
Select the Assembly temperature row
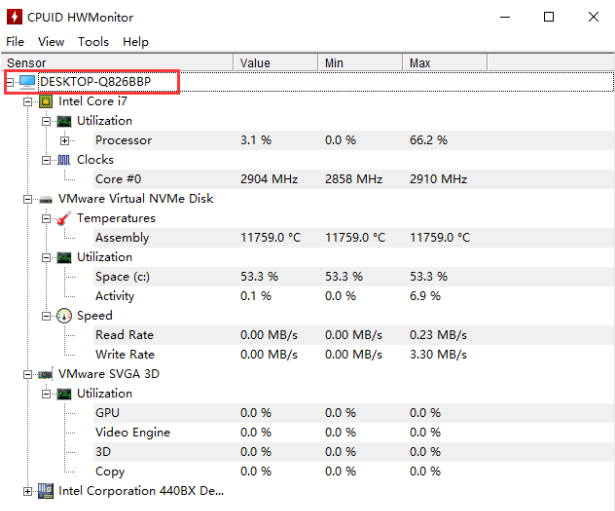coord(354,238)
